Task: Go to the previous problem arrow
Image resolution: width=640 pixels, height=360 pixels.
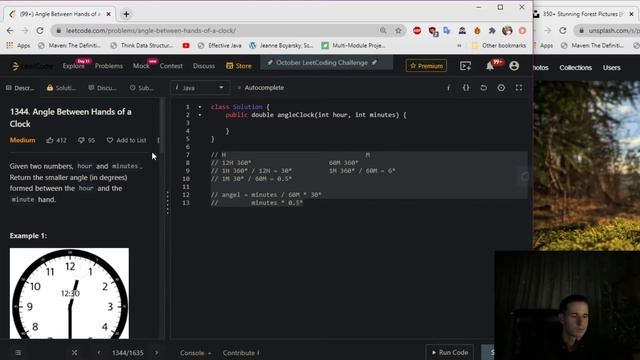Action: coord(99,353)
